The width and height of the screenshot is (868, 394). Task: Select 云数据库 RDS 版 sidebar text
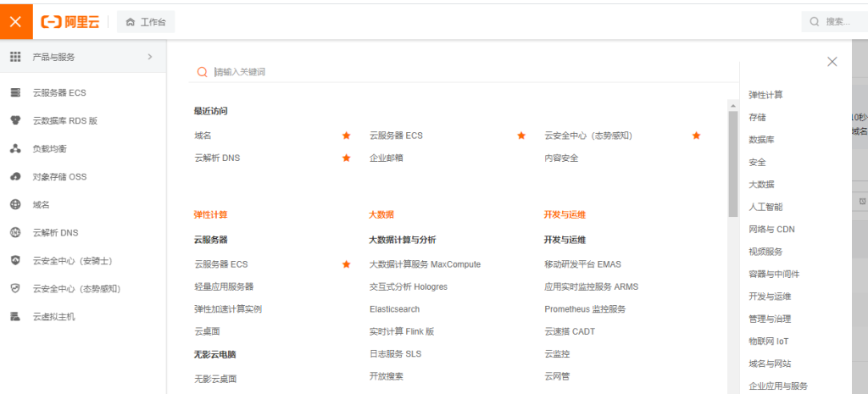click(64, 120)
